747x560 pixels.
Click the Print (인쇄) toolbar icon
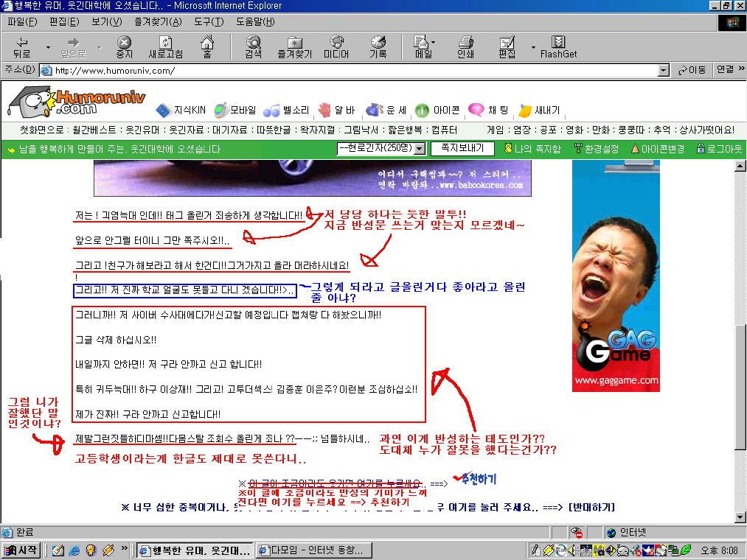pyautogui.click(x=465, y=47)
